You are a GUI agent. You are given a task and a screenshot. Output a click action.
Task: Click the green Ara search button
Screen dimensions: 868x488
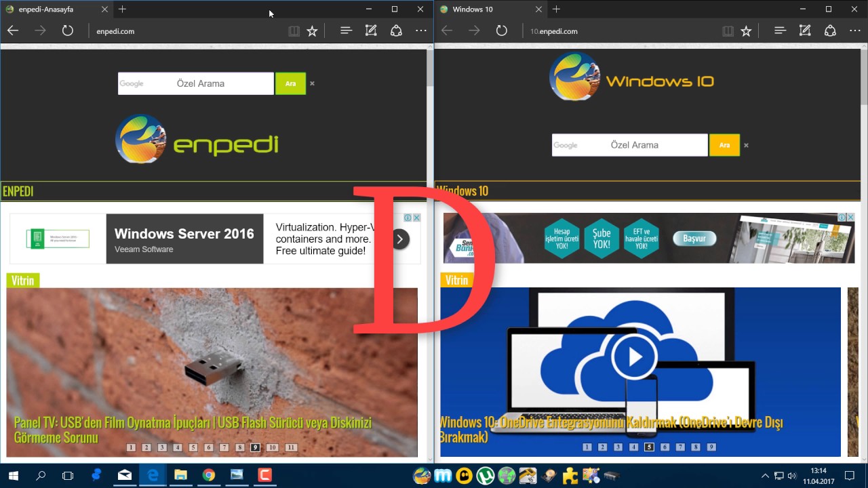coord(290,83)
